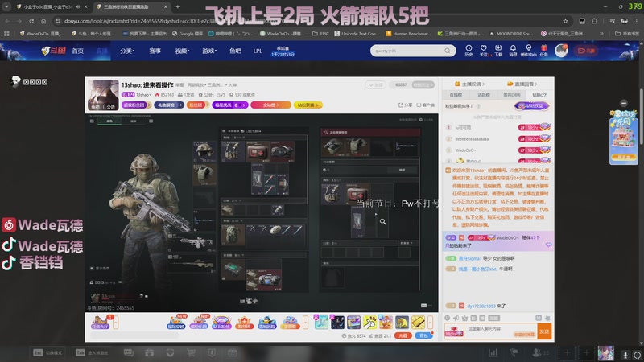Expand the gift list chevron at right end
The width and height of the screenshot is (644, 362).
430,323
